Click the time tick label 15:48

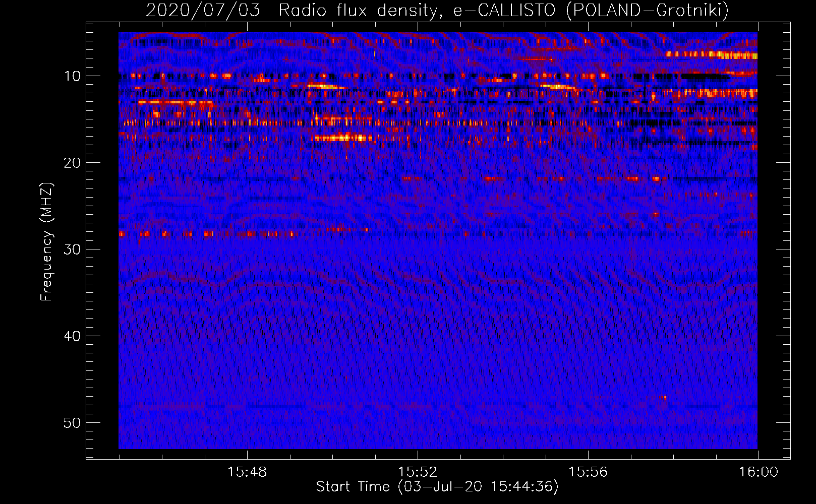247,472
